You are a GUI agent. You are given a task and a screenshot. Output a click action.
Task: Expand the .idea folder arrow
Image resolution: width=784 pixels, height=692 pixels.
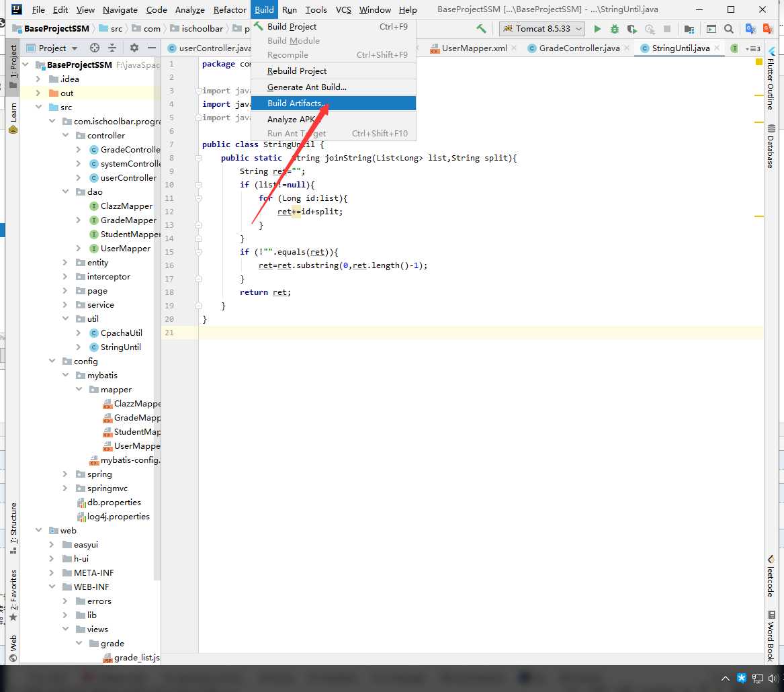38,79
